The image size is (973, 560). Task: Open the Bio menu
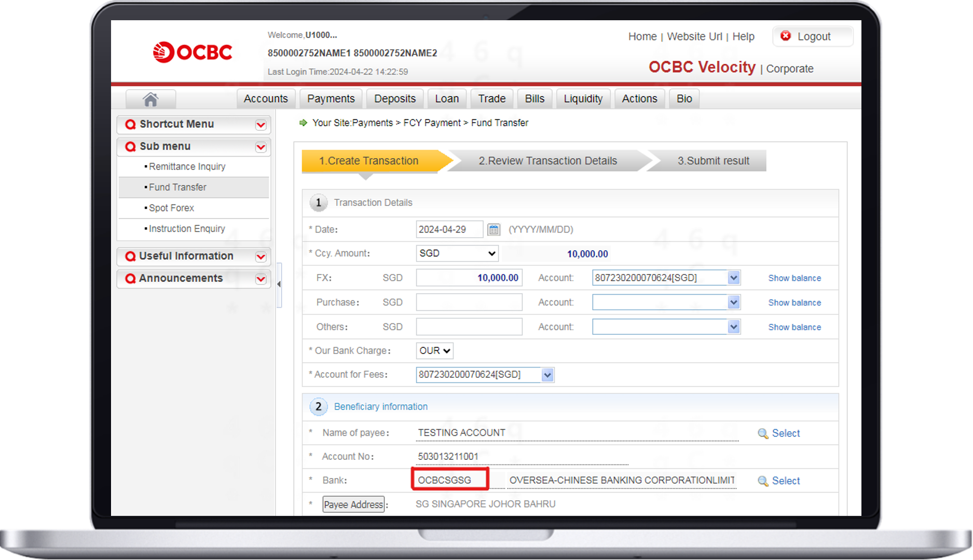684,99
